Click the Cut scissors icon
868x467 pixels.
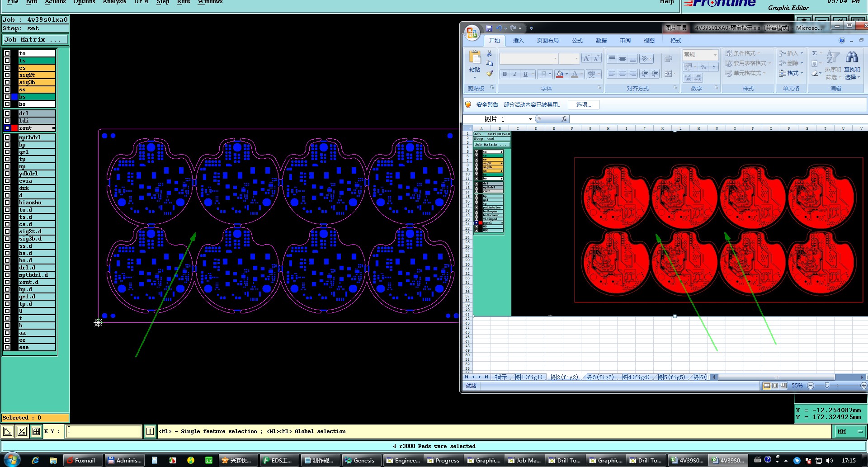(489, 54)
